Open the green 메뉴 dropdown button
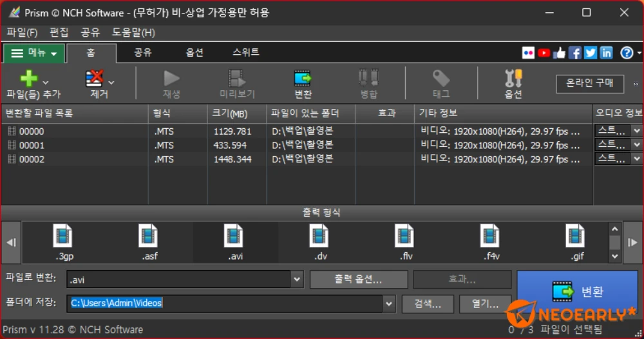Image resolution: width=644 pixels, height=339 pixels. (x=33, y=53)
